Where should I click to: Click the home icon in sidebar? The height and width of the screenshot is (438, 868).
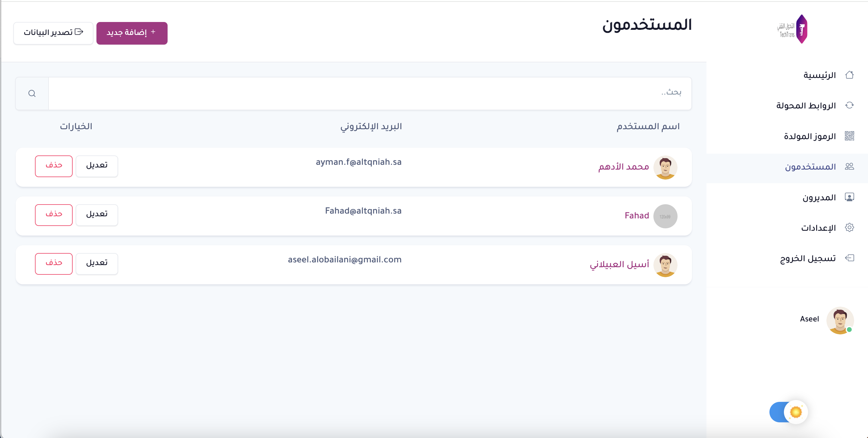(849, 75)
